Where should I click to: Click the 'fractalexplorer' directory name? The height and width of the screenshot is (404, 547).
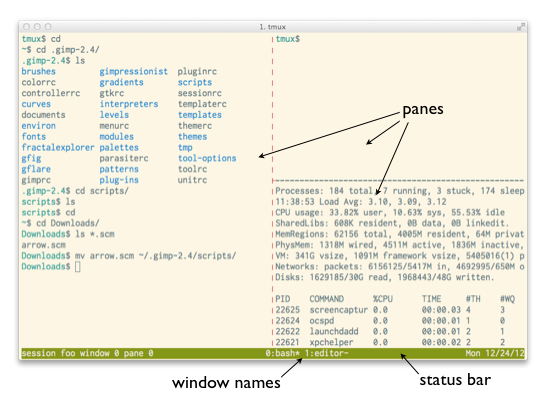58,147
